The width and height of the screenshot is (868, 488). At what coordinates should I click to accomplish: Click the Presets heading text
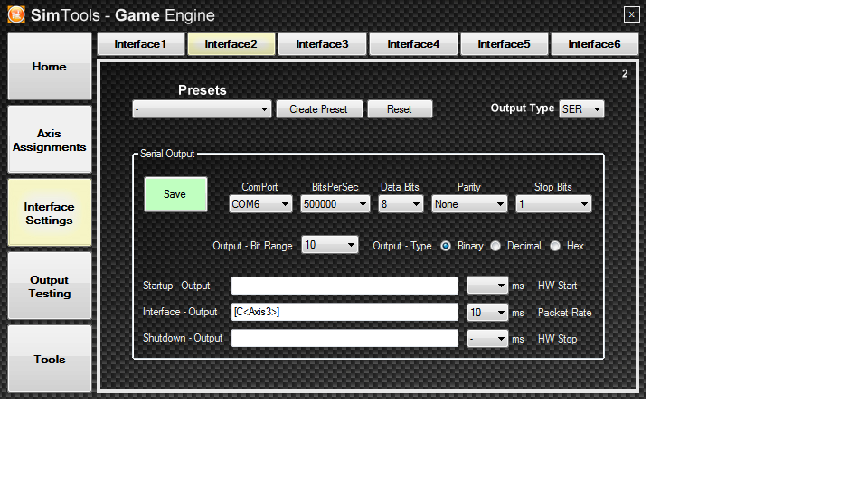tap(202, 90)
